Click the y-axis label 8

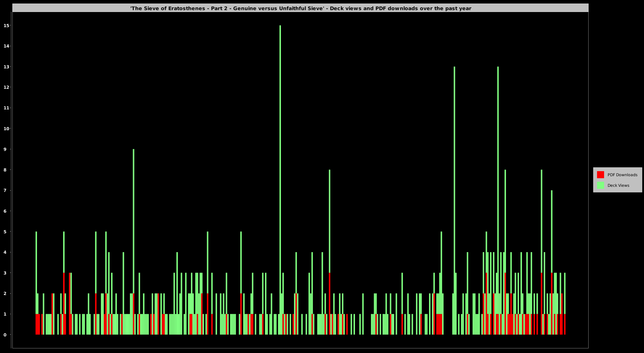pyautogui.click(x=5, y=170)
